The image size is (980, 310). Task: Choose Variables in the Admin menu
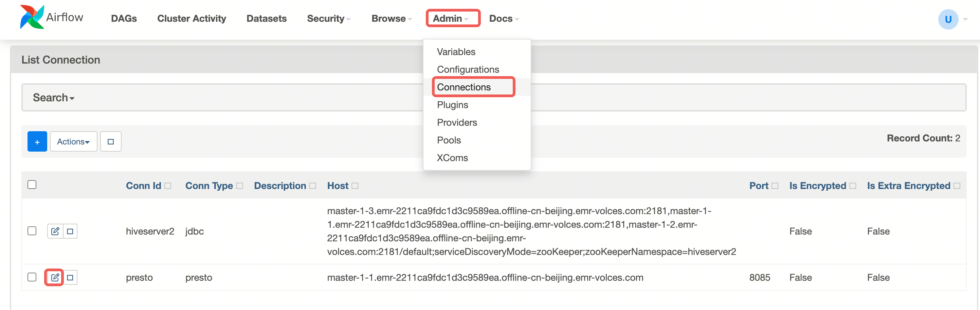tap(456, 51)
